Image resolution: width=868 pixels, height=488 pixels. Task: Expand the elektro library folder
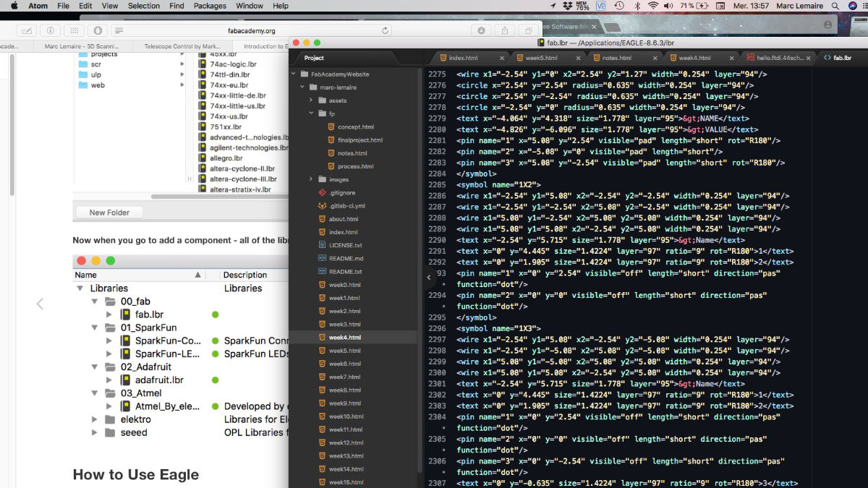(x=95, y=419)
